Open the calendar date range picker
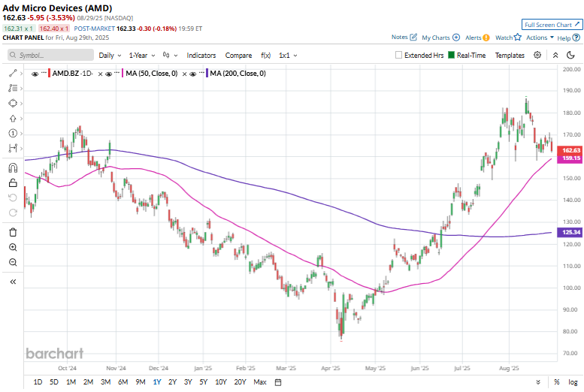This screenshot has width=584, height=392. pyautogui.click(x=278, y=382)
